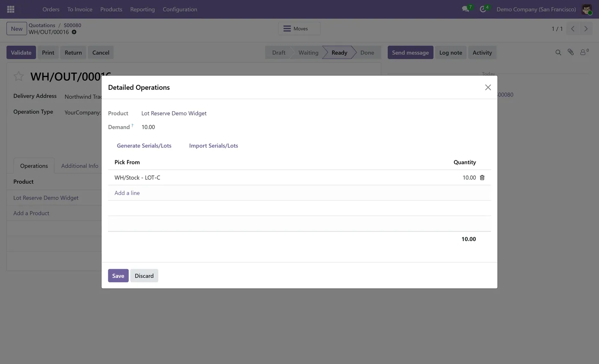Add a line in Pick From list
The width and height of the screenshot is (599, 364).
tap(127, 193)
